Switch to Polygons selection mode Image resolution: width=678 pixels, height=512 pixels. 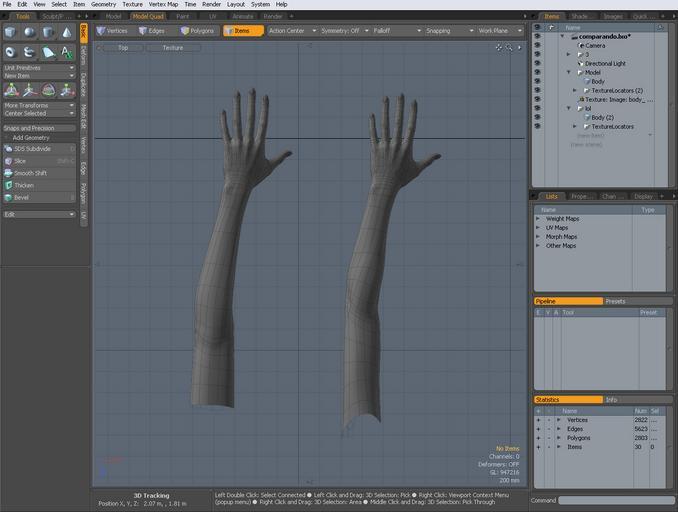197,31
